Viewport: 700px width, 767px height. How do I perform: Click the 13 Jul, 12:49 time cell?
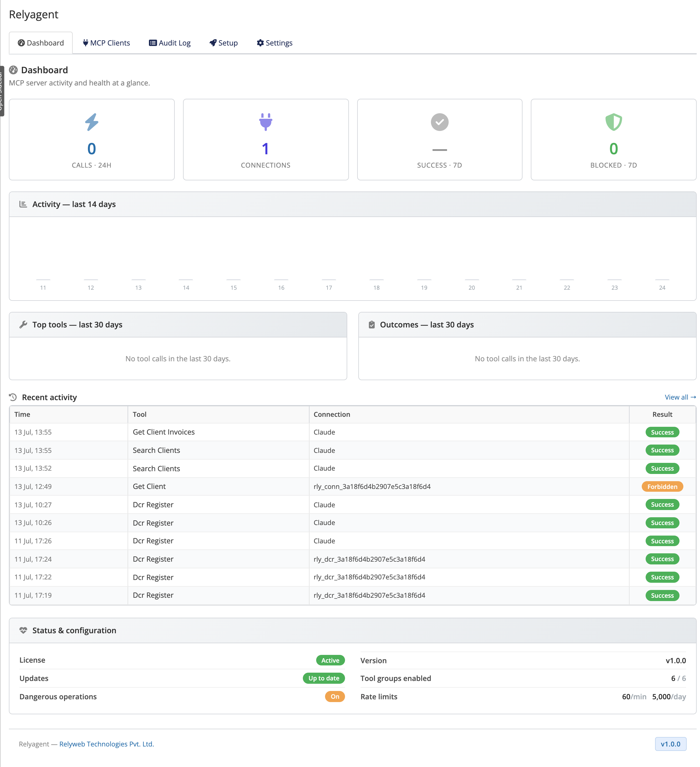point(69,487)
